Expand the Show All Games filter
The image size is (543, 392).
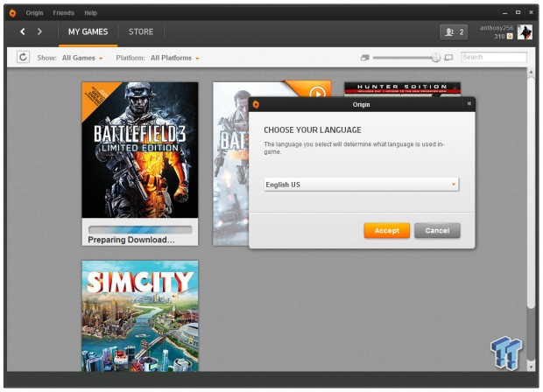[82, 58]
